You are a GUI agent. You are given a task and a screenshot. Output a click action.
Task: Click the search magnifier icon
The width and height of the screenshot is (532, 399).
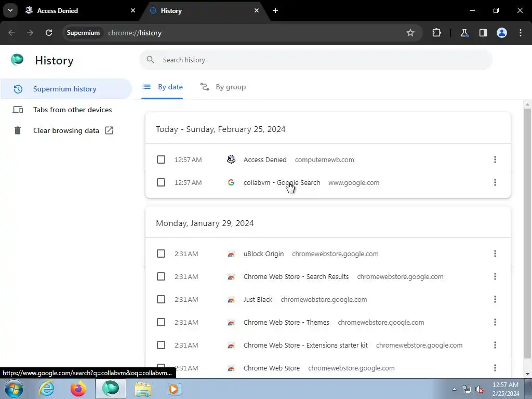click(150, 60)
